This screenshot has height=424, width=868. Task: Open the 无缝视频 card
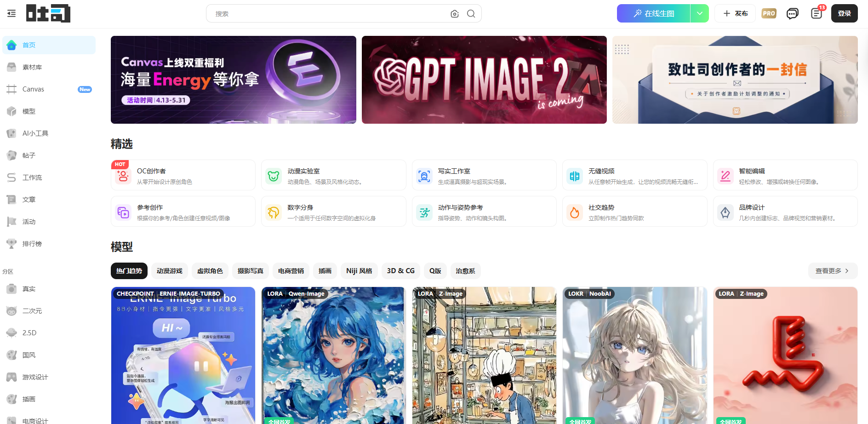pyautogui.click(x=635, y=175)
